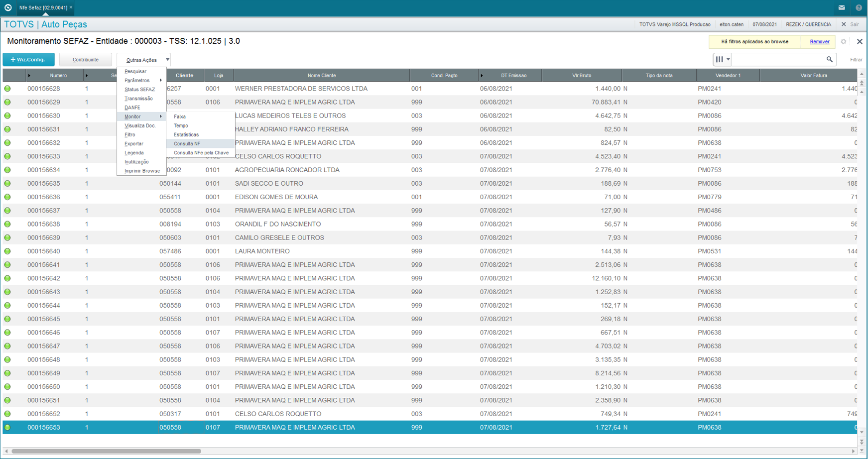Screen dimensions: 868x459
Task: Open the Legenda menu entry
Action: pos(142,153)
